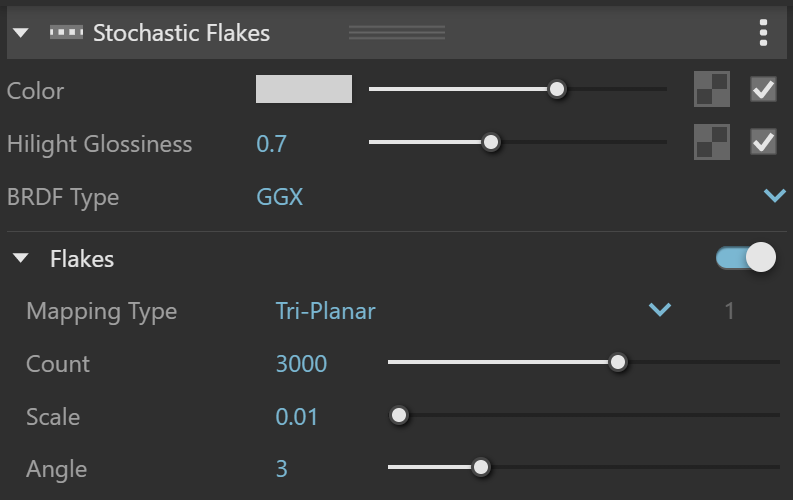Click the Angle value 3 field
Image resolution: width=793 pixels, height=500 pixels.
coord(282,469)
